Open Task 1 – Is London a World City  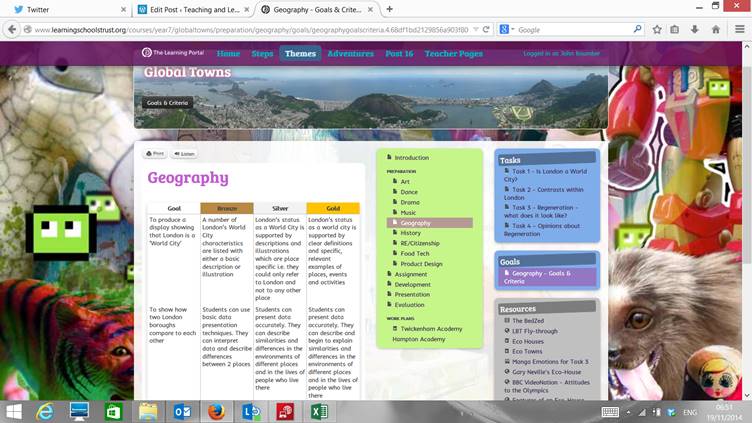coord(548,175)
